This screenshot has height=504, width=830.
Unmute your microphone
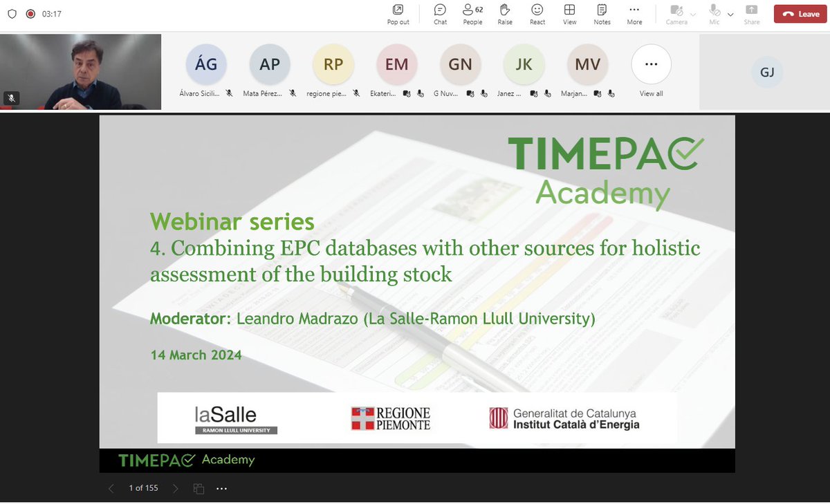[714, 14]
